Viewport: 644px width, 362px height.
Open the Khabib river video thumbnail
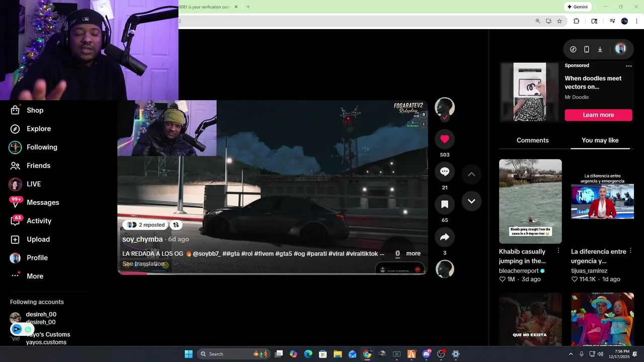click(x=530, y=202)
